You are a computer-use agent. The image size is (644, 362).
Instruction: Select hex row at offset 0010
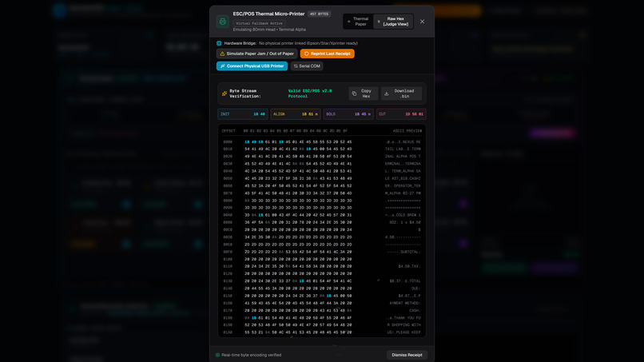click(321, 149)
